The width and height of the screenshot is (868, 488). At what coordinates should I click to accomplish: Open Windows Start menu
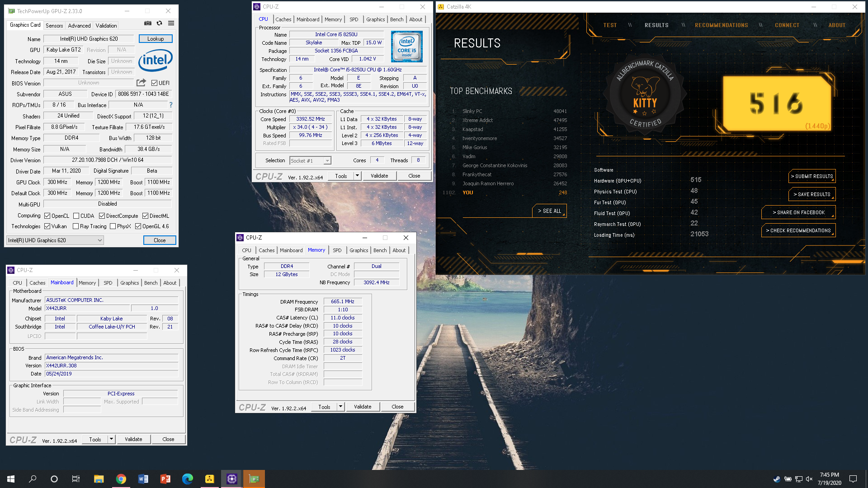point(11,479)
